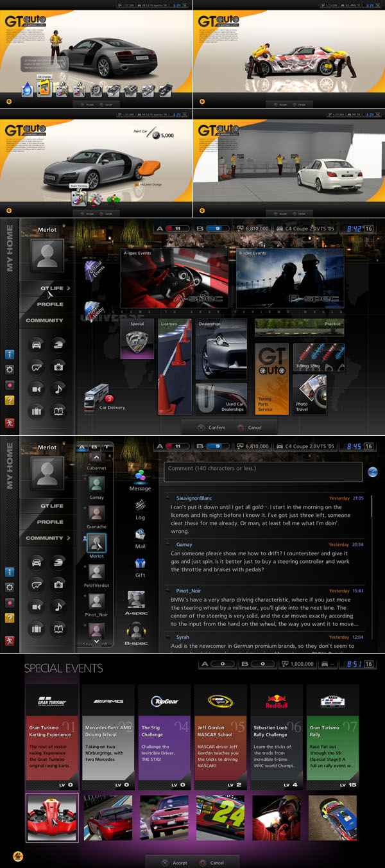Viewport: 385px width, 868px height.
Task: Open the Gift box icon
Action: (140, 564)
